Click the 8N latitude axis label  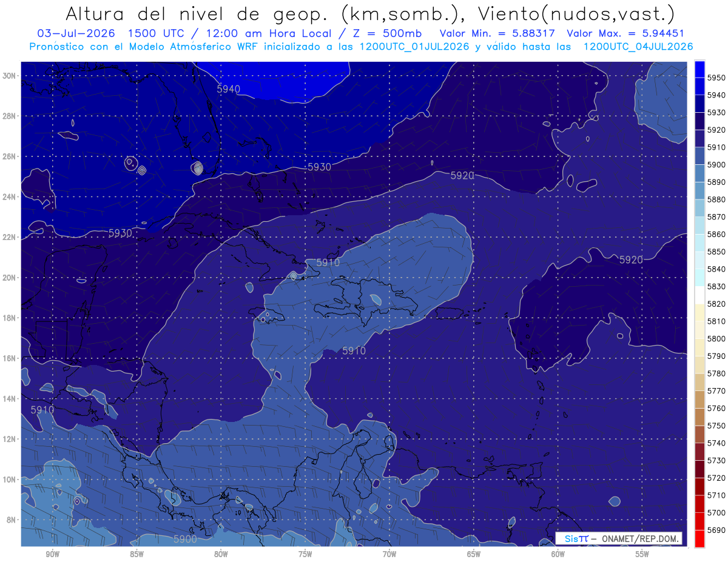tap(10, 520)
